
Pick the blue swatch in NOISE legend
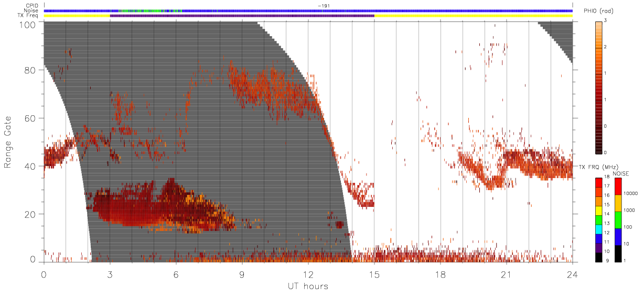pos(618,237)
